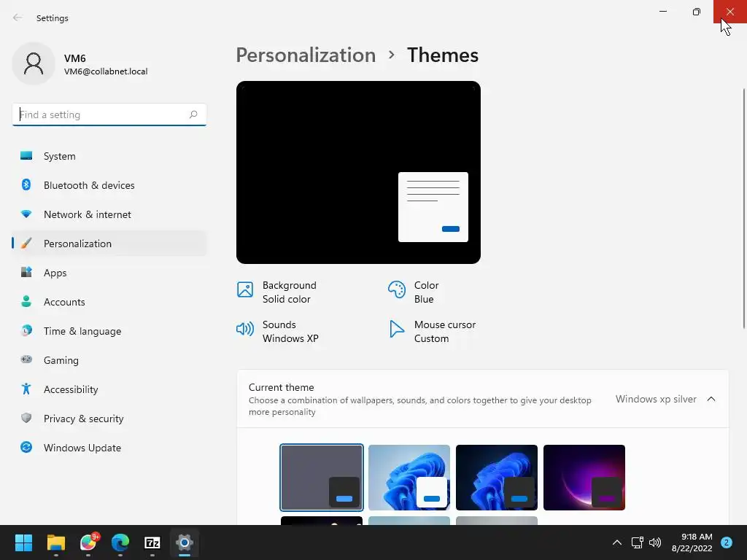Open Gaming settings

109,360
